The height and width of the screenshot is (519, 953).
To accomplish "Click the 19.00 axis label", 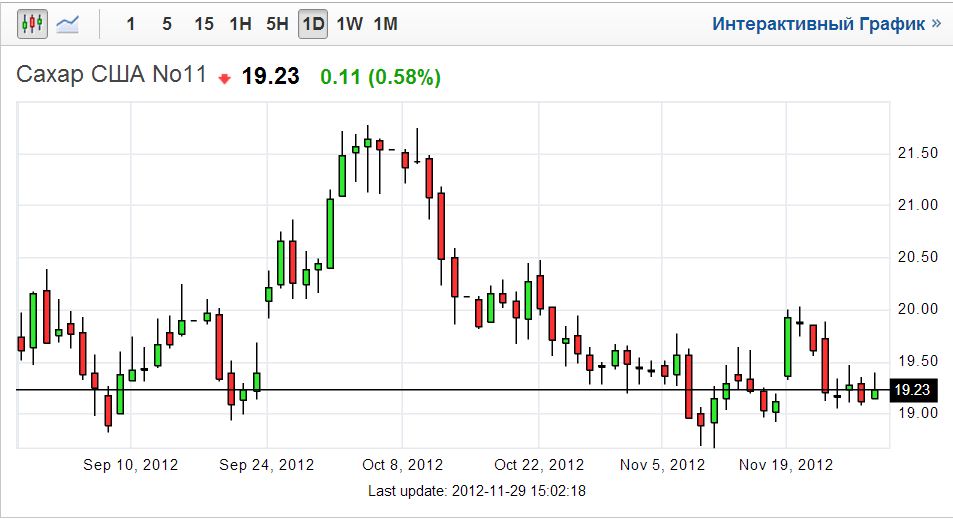I will pos(918,413).
